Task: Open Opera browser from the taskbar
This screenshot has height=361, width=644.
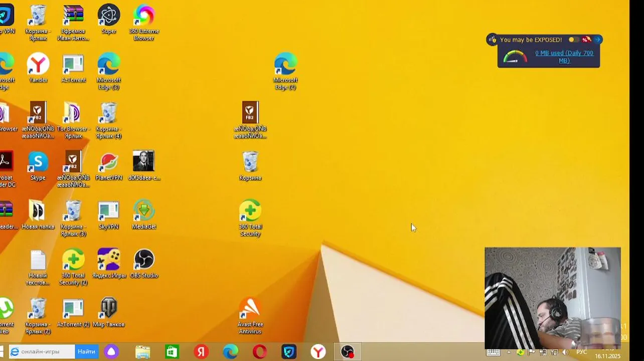Action: pyautogui.click(x=260, y=351)
